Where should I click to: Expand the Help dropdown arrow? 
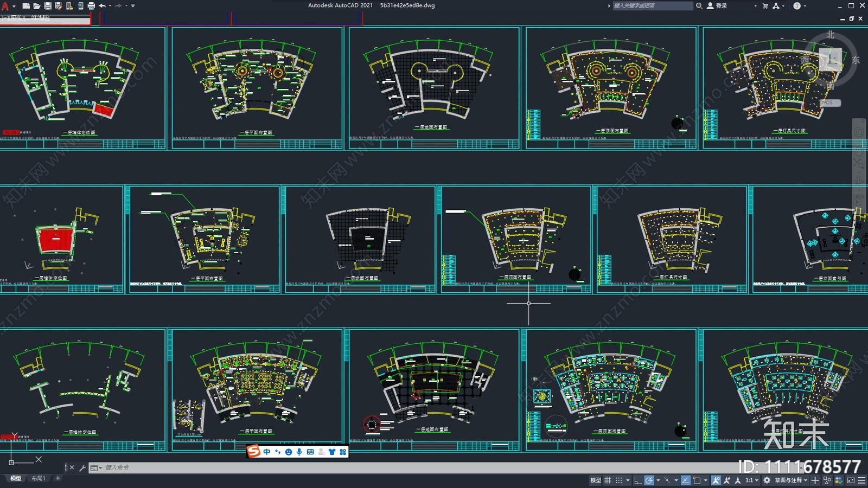(805, 6)
